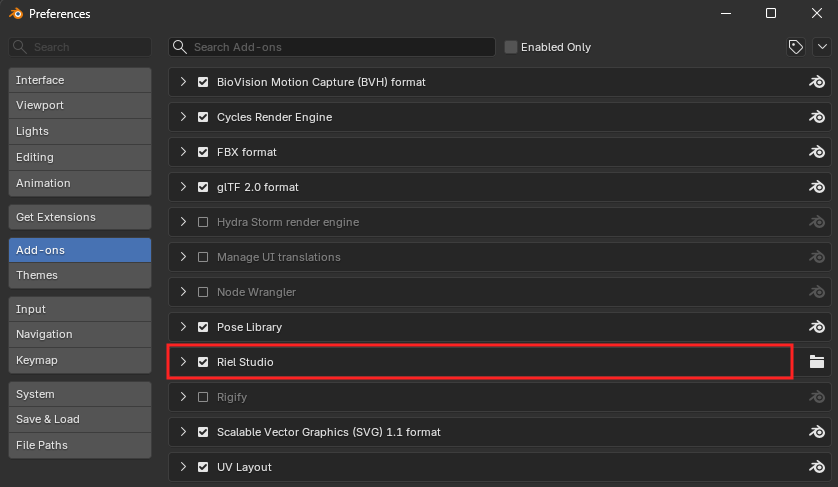
Task: Uncheck the Scalable Vector Graphics (SVG) add-on
Action: [x=203, y=432]
